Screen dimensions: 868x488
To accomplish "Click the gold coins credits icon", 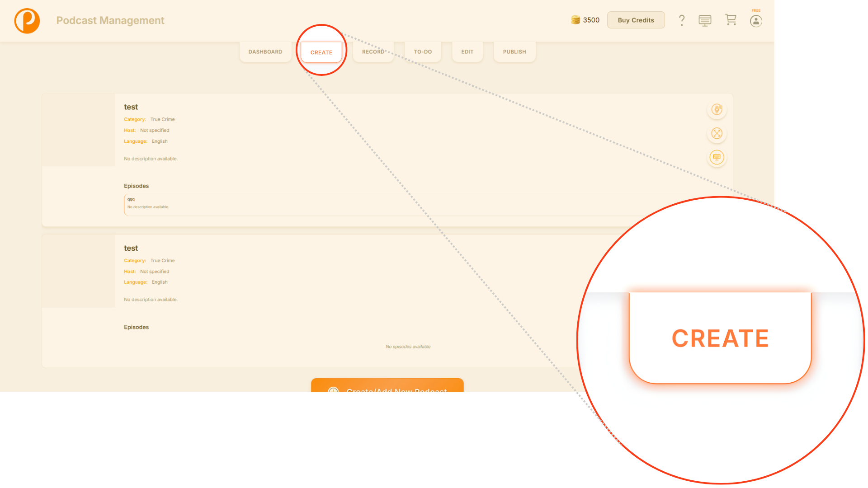I will click(576, 20).
